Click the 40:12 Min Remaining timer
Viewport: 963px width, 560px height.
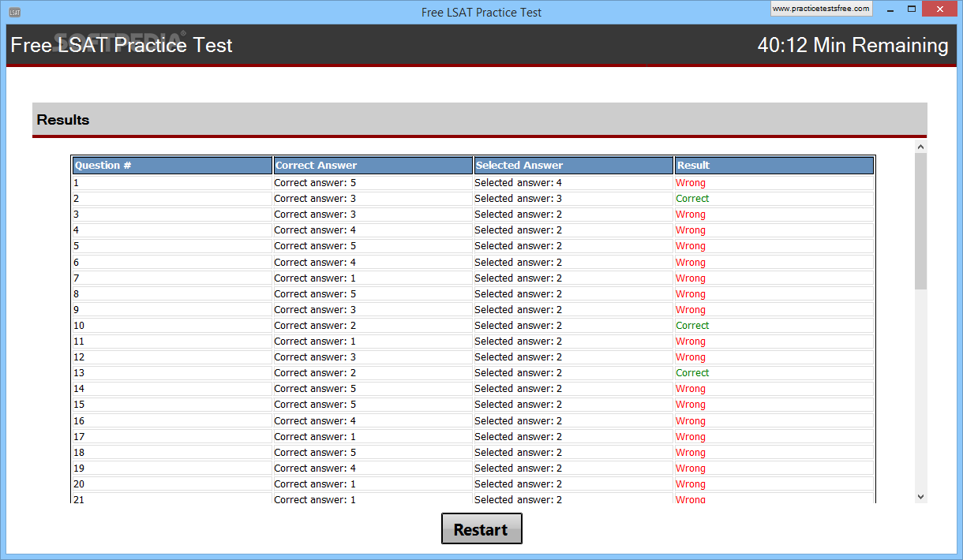point(852,45)
